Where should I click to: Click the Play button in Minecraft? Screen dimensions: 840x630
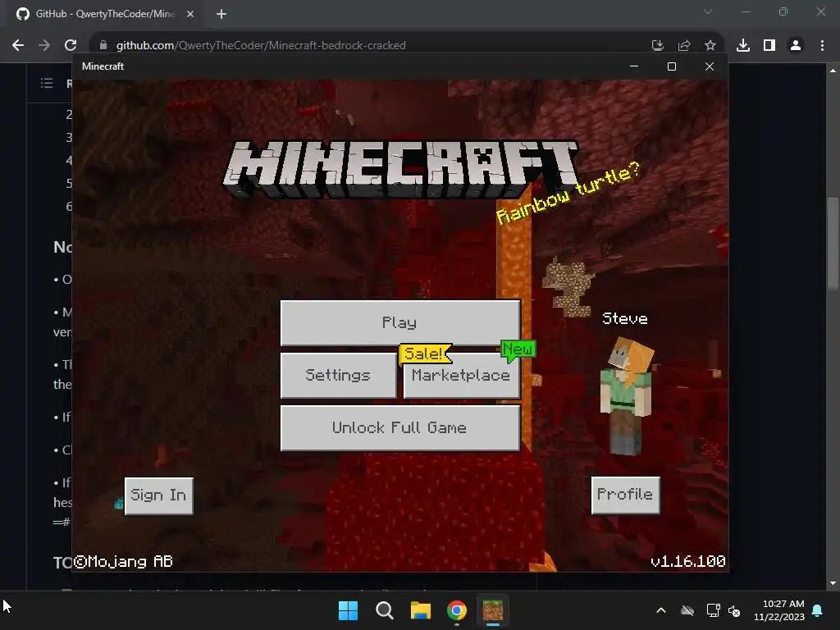pyautogui.click(x=400, y=323)
